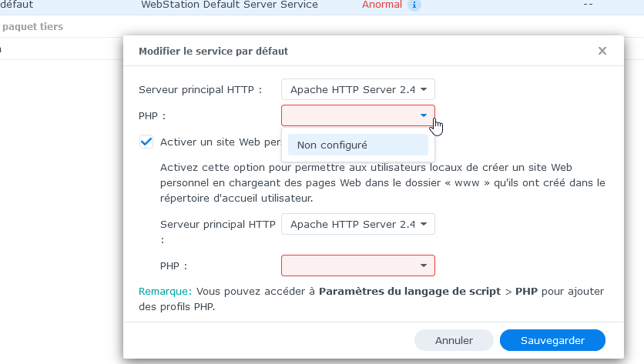Click the dialog title Modifier le service par défaut
The height and width of the screenshot is (364, 644).
[213, 52]
